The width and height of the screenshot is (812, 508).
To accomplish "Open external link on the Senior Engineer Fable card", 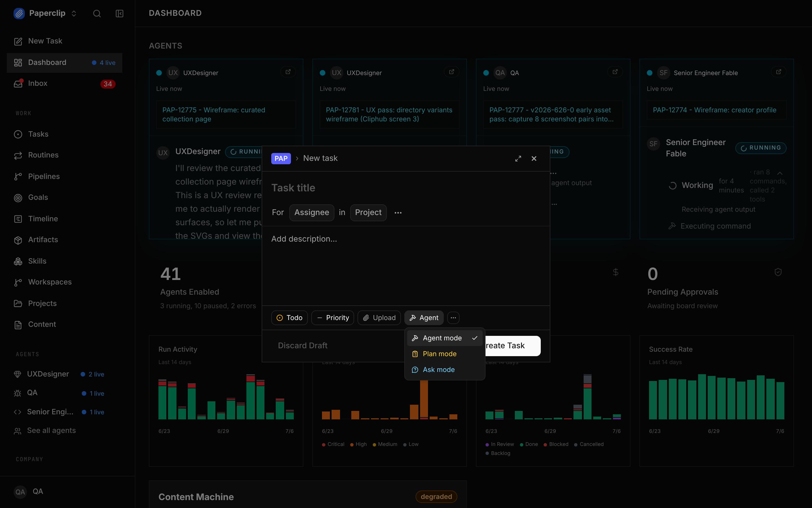I will click(x=778, y=72).
